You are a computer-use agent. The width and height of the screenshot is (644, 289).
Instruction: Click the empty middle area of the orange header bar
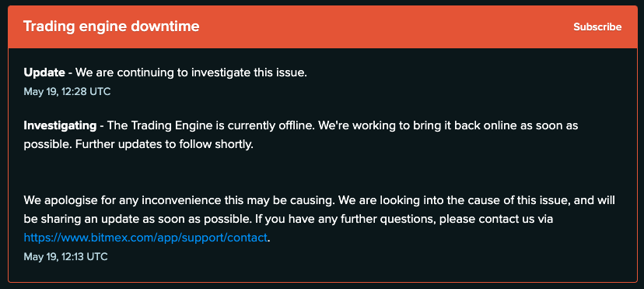pyautogui.click(x=386, y=27)
